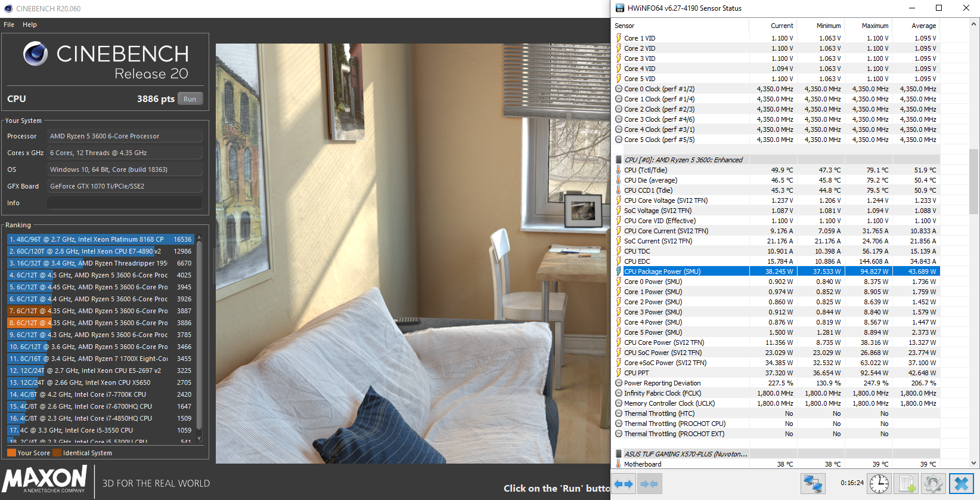Click the thermometer icon beside CPU (Tctl/Tdie)
The image size is (980, 500).
[x=619, y=170]
